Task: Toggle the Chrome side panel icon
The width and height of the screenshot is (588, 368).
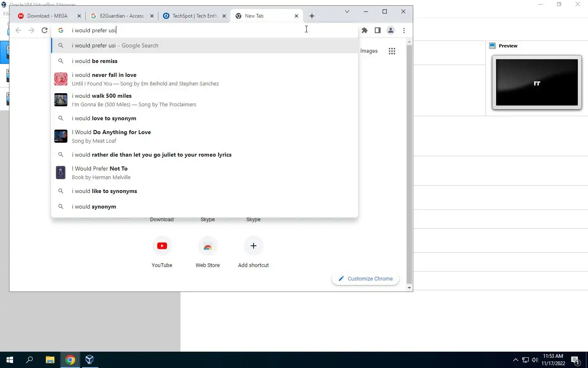Action: pyautogui.click(x=378, y=30)
